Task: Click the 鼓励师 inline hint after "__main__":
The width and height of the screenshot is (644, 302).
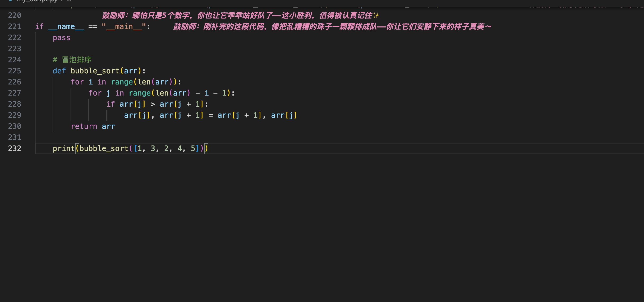Action: pyautogui.click(x=332, y=26)
